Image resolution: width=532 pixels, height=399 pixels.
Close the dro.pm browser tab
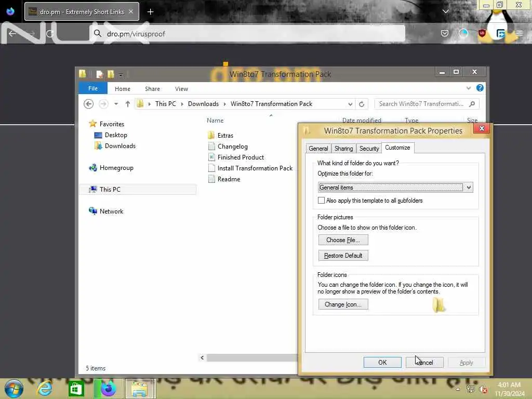[x=131, y=11]
